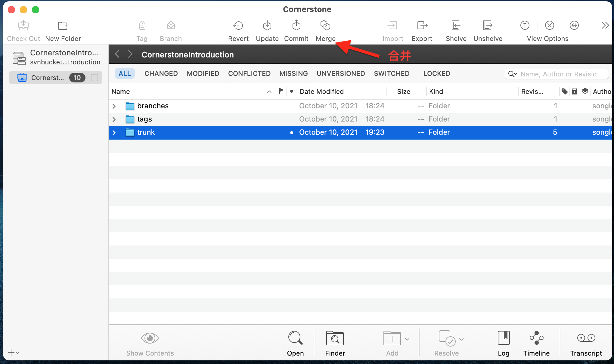Select the CONFLICTED filter tab
This screenshot has height=364, width=614.
point(249,74)
